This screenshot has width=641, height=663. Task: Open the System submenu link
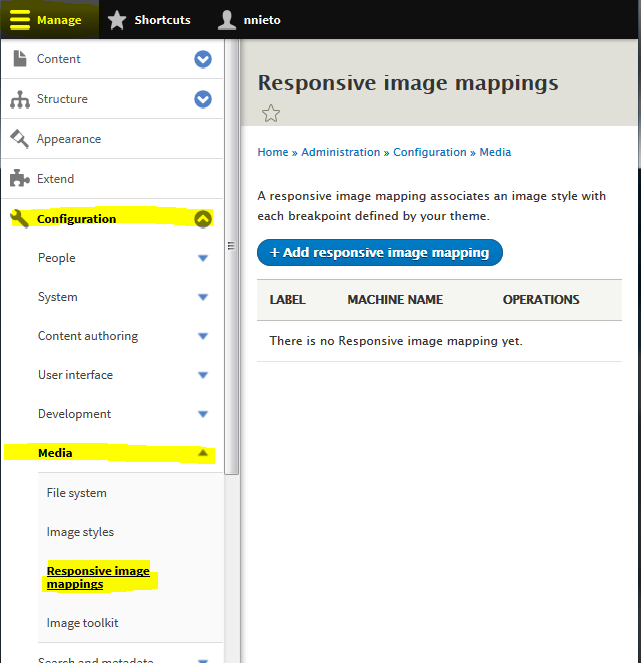point(58,297)
